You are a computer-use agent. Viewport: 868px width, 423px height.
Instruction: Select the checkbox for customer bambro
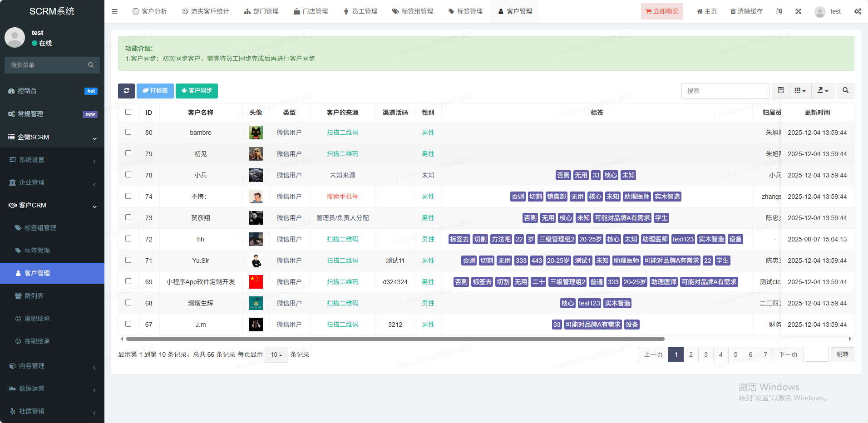[x=128, y=132]
